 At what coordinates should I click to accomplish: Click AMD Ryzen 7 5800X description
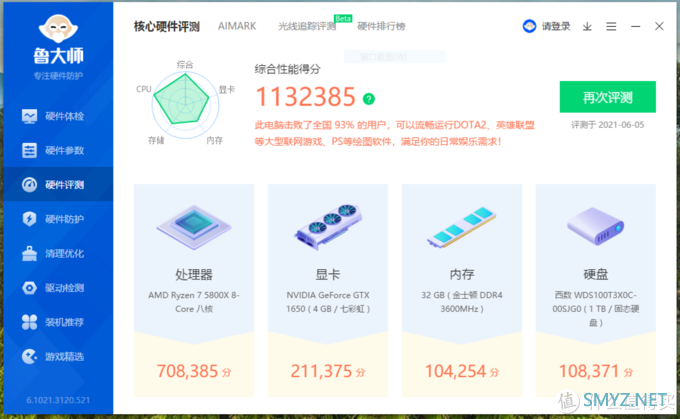point(194,302)
